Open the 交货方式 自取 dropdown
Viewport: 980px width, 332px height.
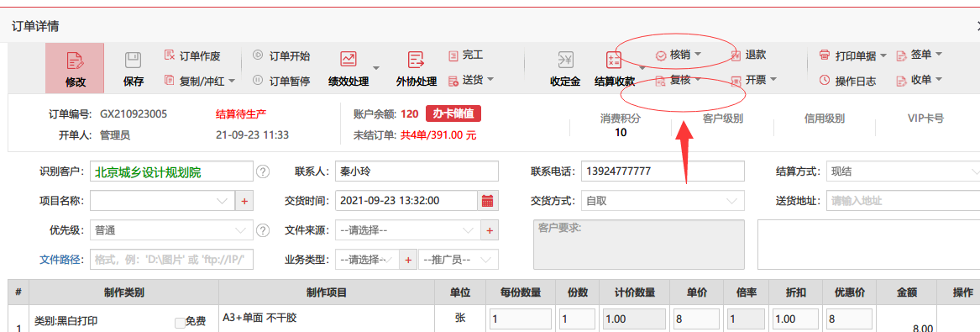coord(663,201)
